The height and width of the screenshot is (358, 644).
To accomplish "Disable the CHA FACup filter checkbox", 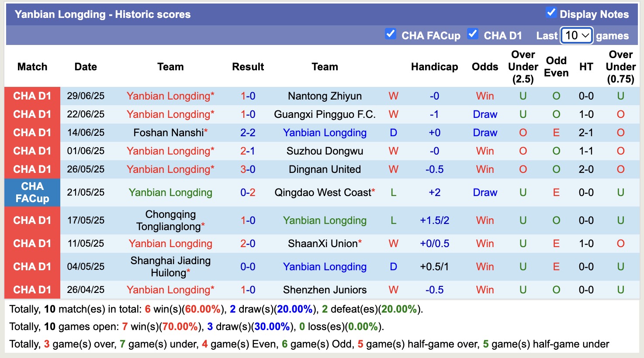I will 390,33.
